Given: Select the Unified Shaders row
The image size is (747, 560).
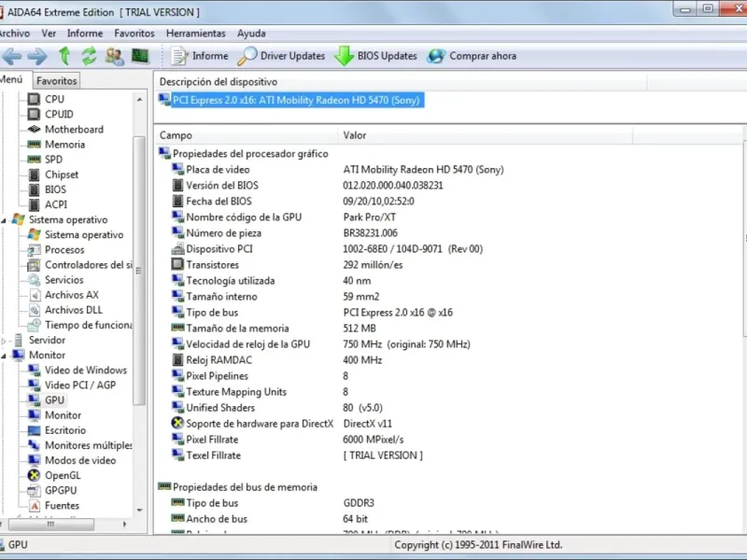Looking at the screenshot, I should pyautogui.click(x=276, y=408).
